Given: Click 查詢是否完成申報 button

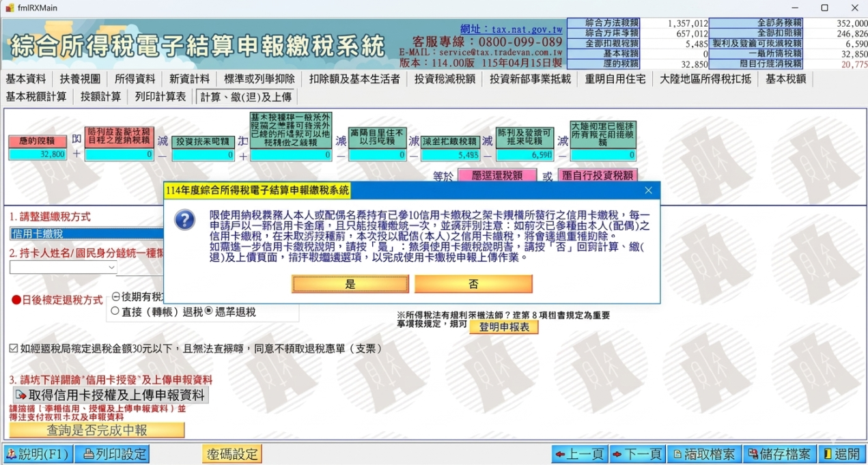Looking at the screenshot, I should tap(97, 430).
